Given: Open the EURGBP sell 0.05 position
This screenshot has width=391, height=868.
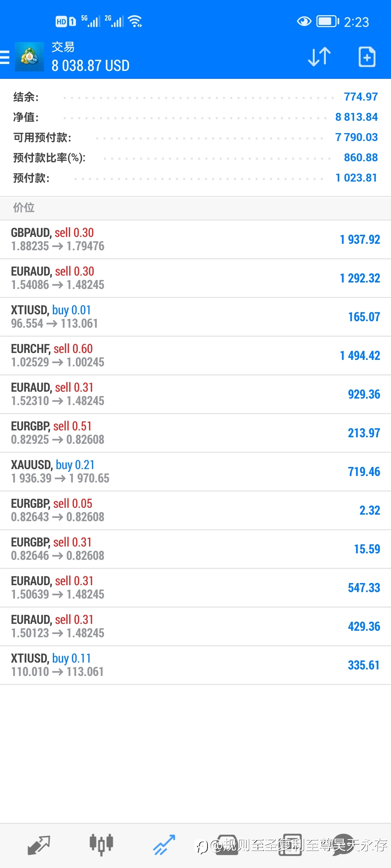Looking at the screenshot, I should [x=195, y=510].
